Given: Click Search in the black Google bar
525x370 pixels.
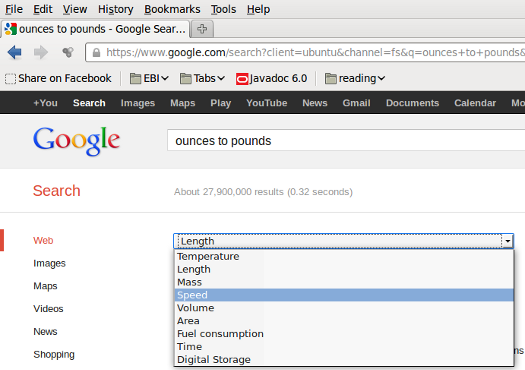Looking at the screenshot, I should 89,103.
